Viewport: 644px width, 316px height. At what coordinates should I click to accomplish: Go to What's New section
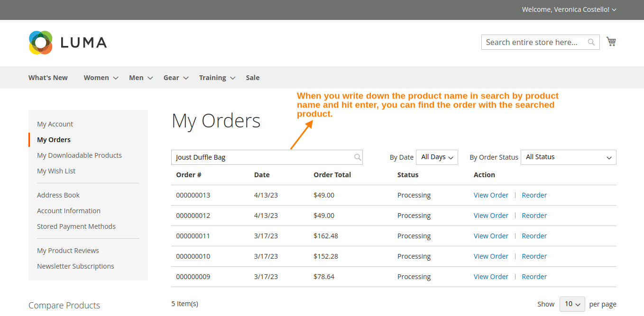click(47, 78)
